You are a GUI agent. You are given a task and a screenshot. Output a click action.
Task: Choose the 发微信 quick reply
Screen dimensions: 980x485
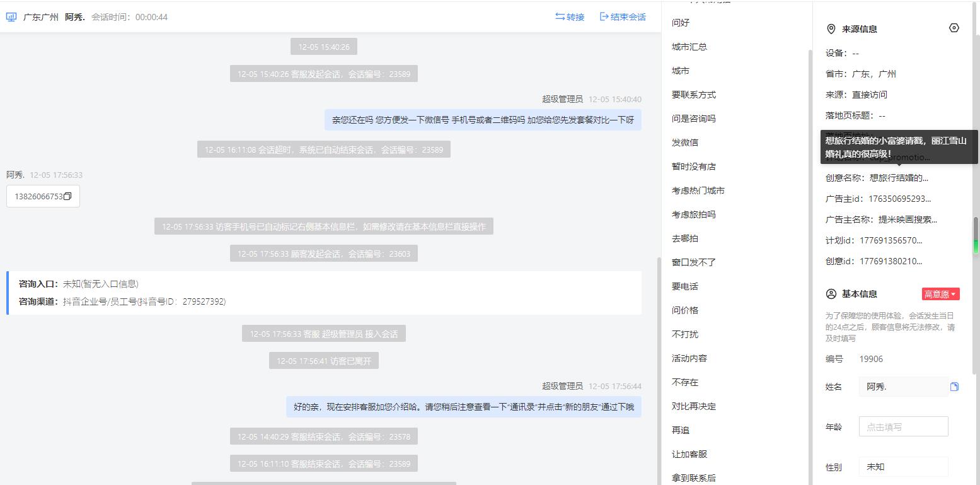coord(685,143)
